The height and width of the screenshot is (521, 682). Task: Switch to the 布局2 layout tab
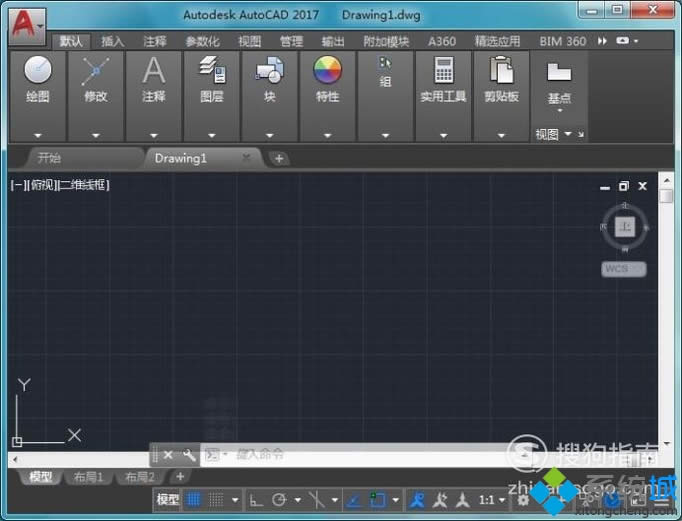tap(140, 477)
